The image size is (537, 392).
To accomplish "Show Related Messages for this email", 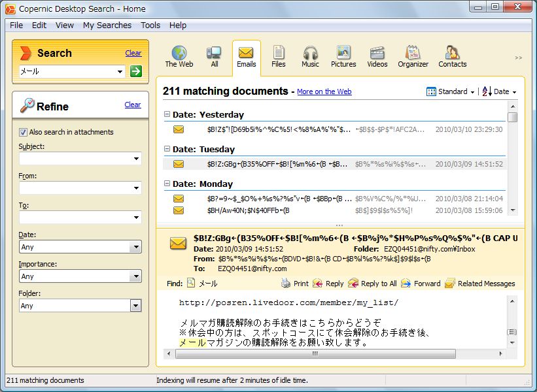I will (480, 284).
